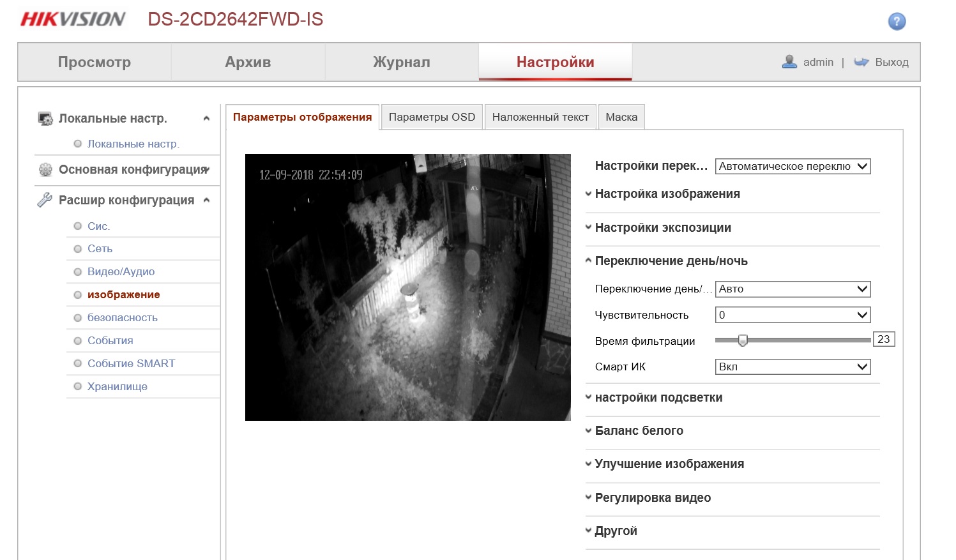The image size is (956, 560).
Task: Select the Сеть radio bullet in sidebar
Action: (x=78, y=249)
